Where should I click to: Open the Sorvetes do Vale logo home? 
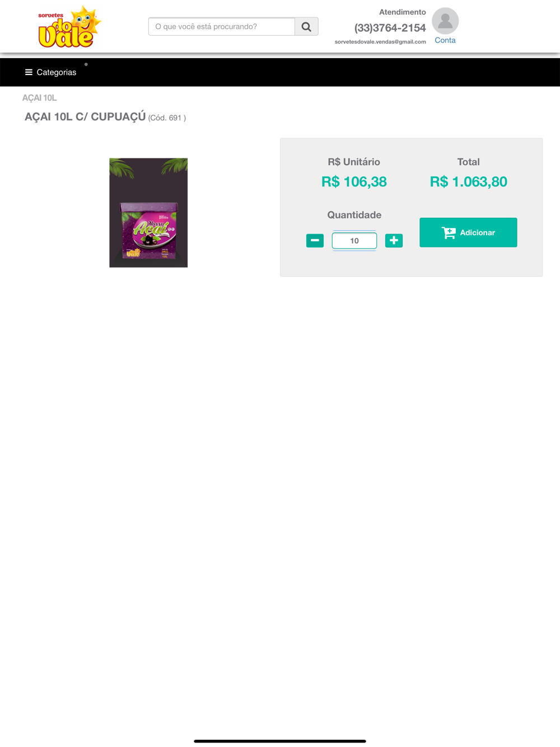69,27
